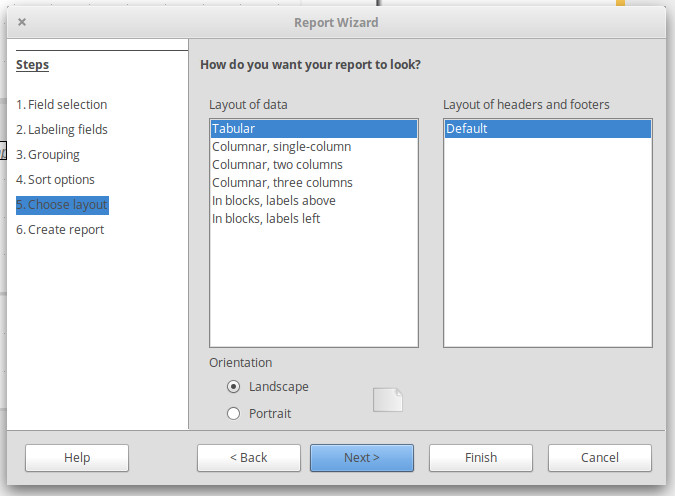Pick Columnar, two columns layout

coord(277,165)
